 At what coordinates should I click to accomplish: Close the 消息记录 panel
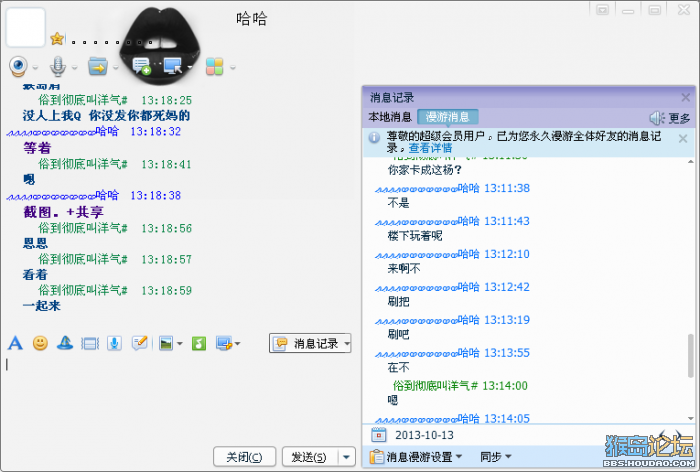click(685, 97)
